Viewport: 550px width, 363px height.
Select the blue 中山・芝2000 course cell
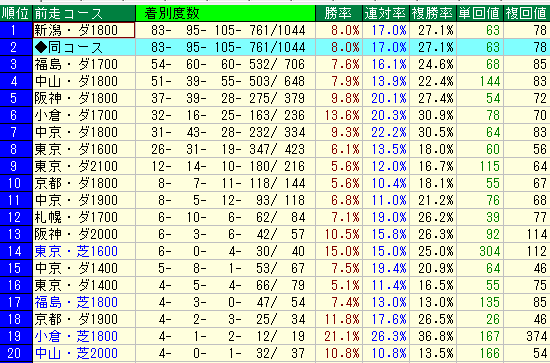[84, 353]
